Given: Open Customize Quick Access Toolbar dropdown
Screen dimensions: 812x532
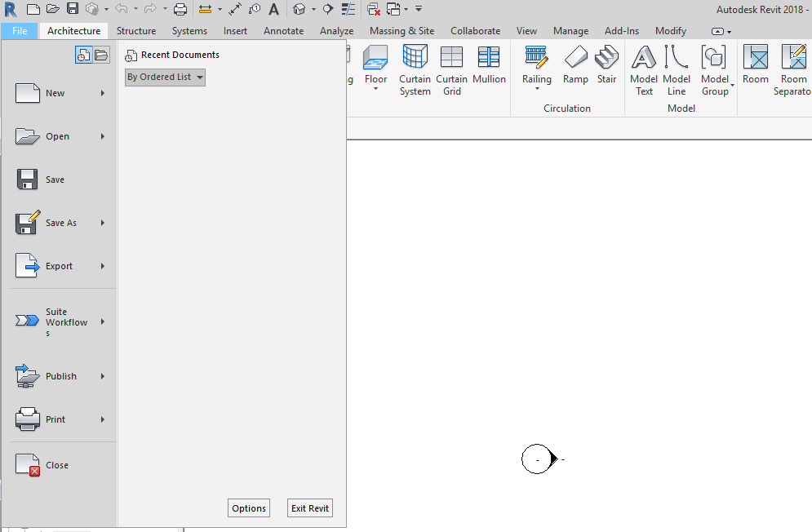Looking at the screenshot, I should (419, 9).
